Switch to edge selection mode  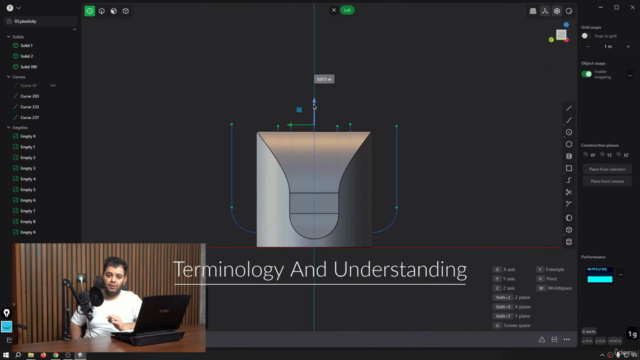(102, 11)
